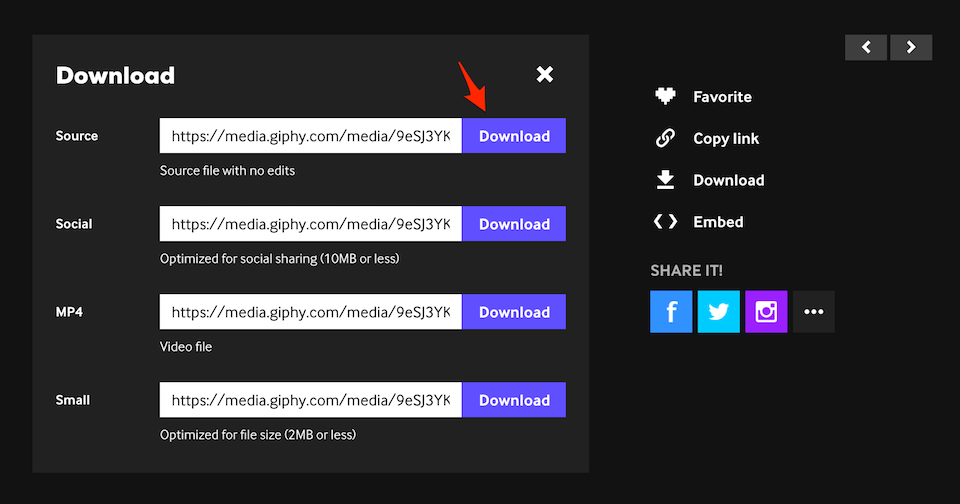
Task: Share on Facebook
Action: [671, 312]
